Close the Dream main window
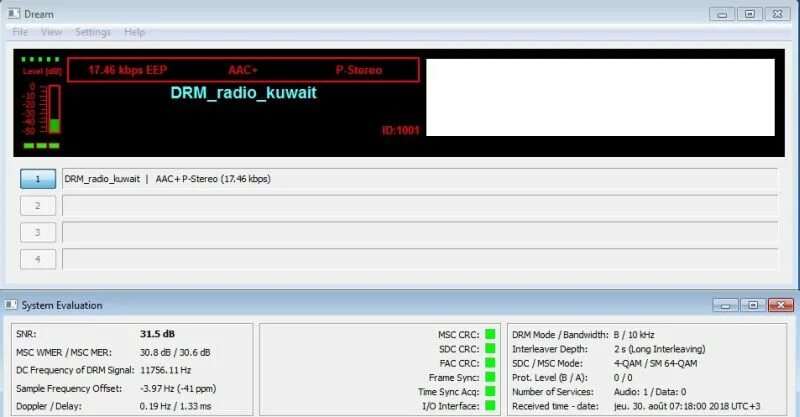Screen dimensions: 800x417 coord(778,14)
